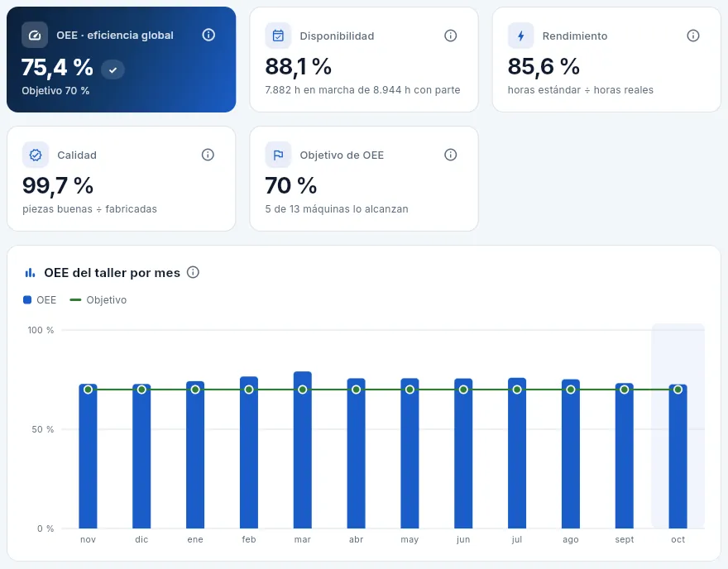The image size is (728, 569).
Task: Click the 'ago' month label on the axis
Action: coord(571,539)
